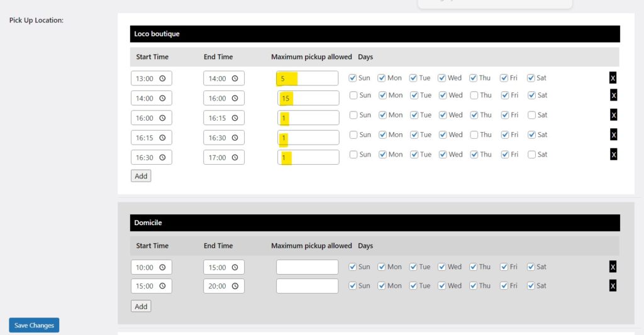Click the Save Changes button
This screenshot has width=644, height=335.
(x=34, y=325)
